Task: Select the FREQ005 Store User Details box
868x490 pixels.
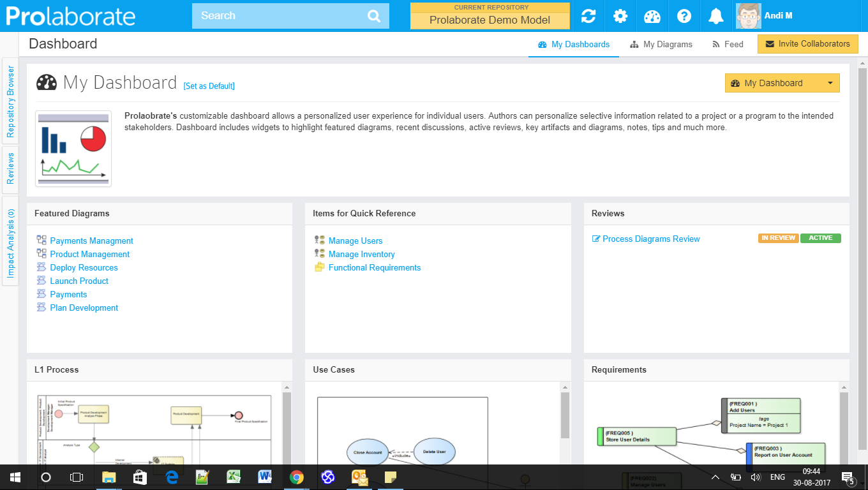Action: [636, 436]
